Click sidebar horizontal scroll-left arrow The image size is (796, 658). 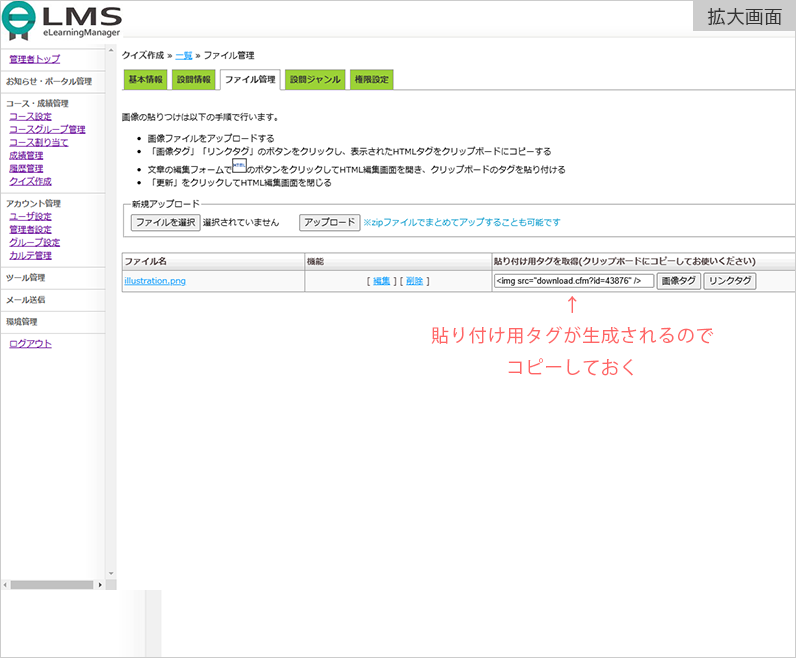tap(5, 585)
